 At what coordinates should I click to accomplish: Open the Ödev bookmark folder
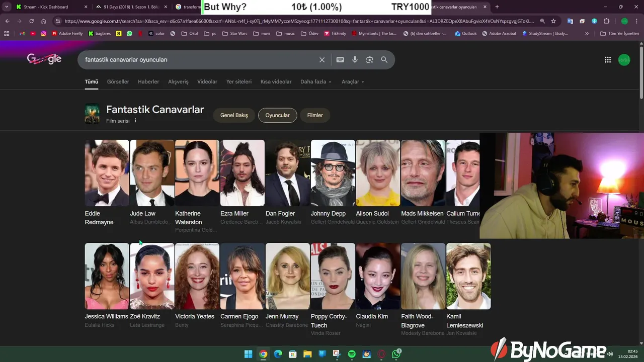click(x=309, y=34)
